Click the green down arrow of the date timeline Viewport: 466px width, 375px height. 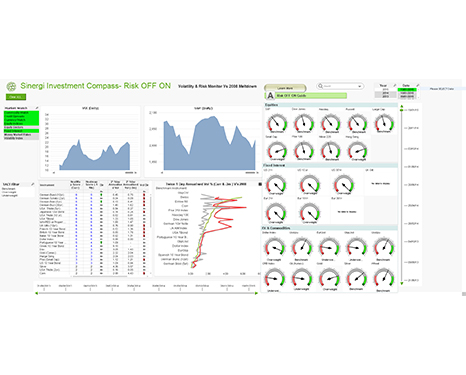click(x=402, y=283)
